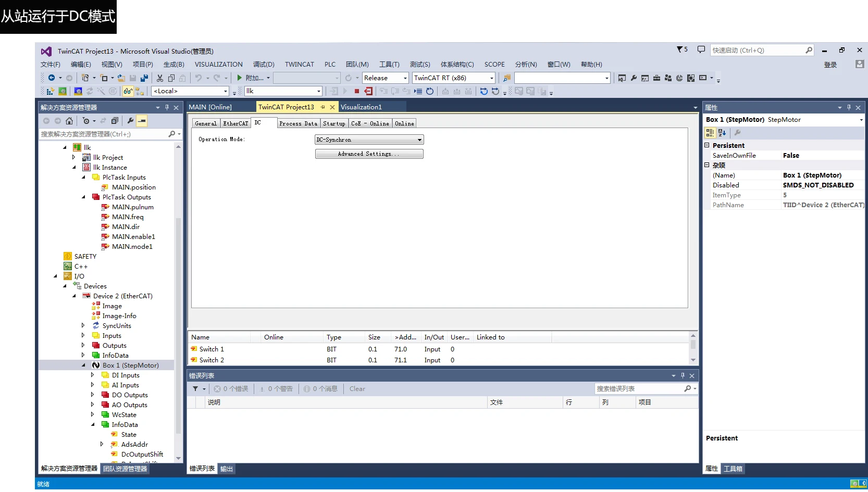Toggle the Preview Selected Items button
Screen dimensions: 868x492
(x=142, y=121)
